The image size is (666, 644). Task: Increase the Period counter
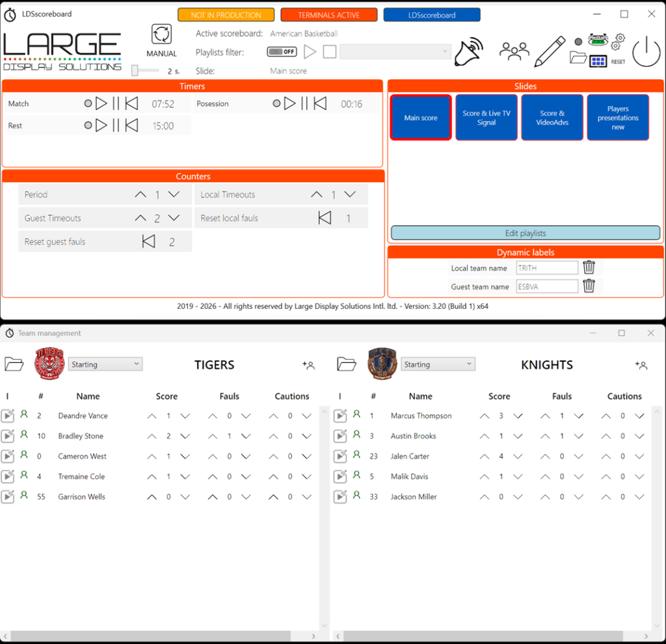[140, 195]
